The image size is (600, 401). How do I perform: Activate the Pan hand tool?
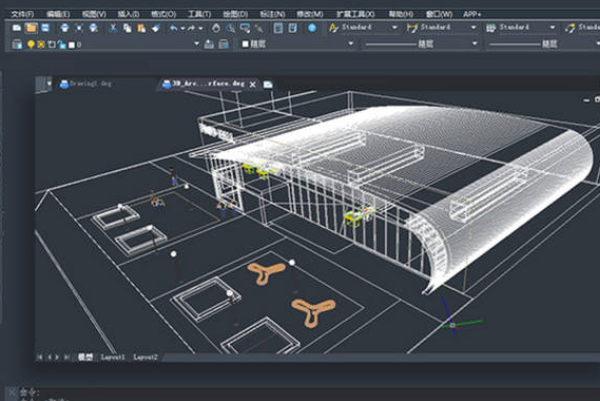coord(215,28)
